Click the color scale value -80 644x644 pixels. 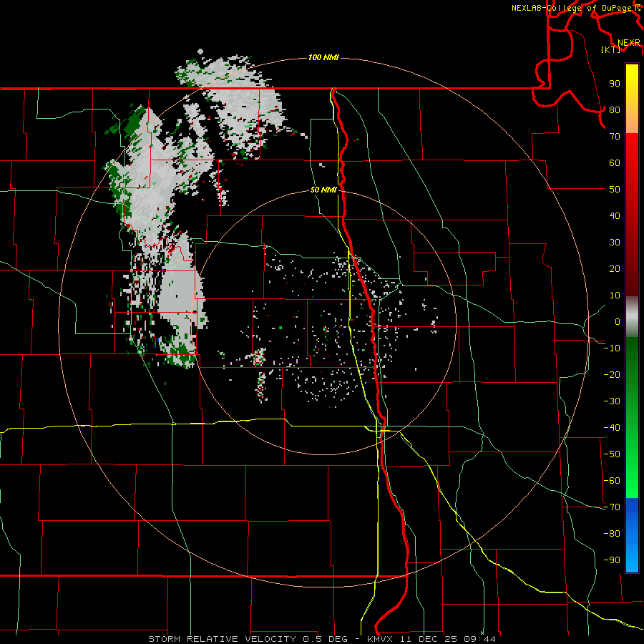[612, 534]
